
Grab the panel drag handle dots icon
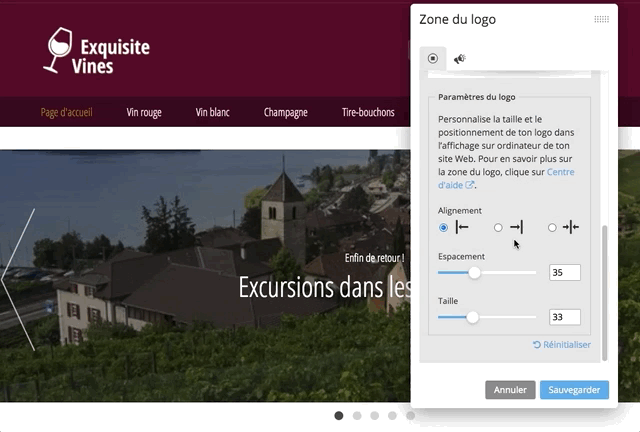pos(601,19)
